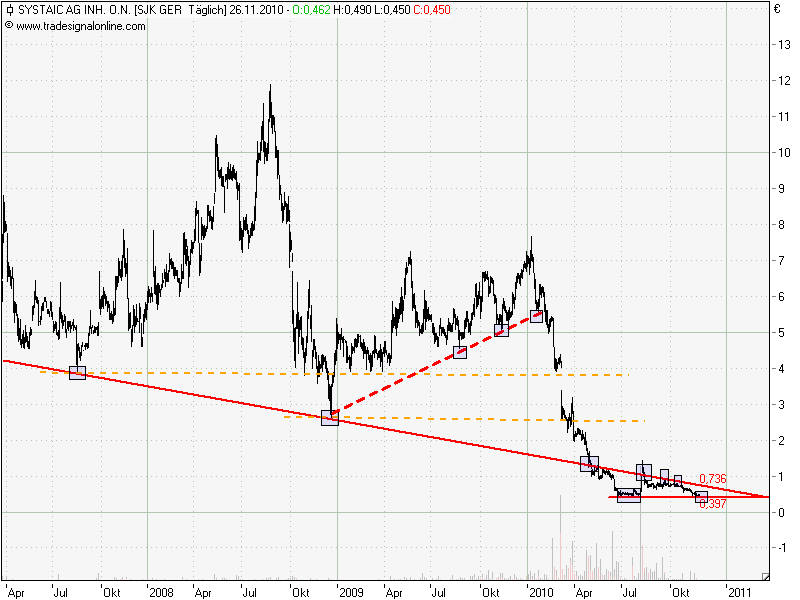This screenshot has width=800, height=600.
Task: Select the wide box marker over July 2010 base
Action: tap(629, 495)
